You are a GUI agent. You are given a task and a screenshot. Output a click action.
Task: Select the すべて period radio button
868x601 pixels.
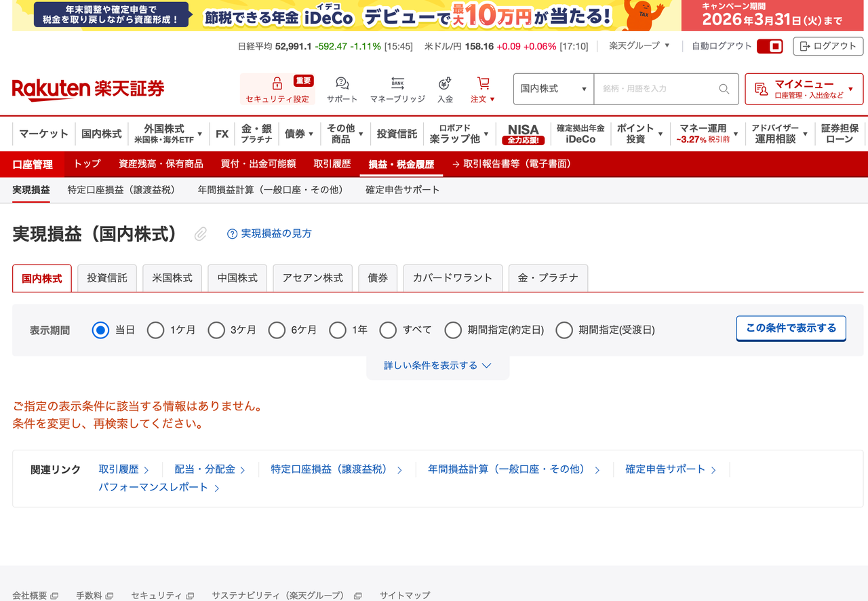coord(388,330)
